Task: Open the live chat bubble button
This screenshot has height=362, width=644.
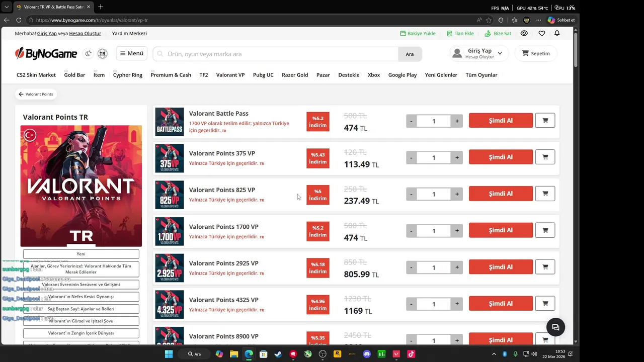Action: tap(555, 327)
